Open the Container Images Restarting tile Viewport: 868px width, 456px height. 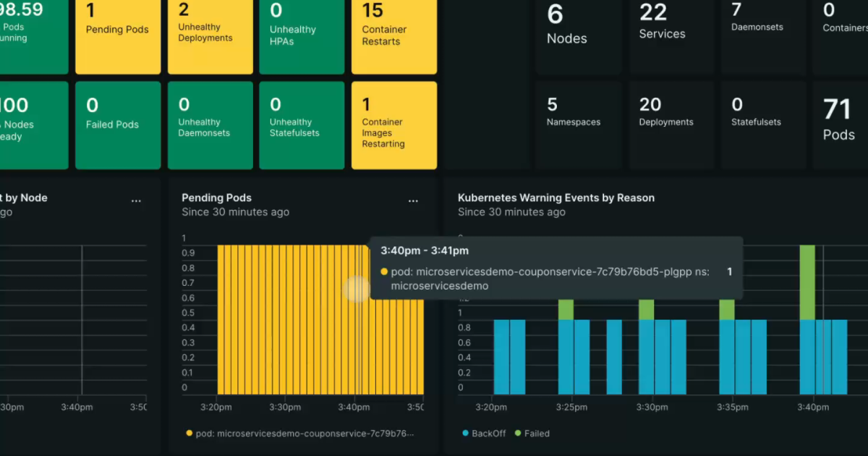tap(394, 124)
